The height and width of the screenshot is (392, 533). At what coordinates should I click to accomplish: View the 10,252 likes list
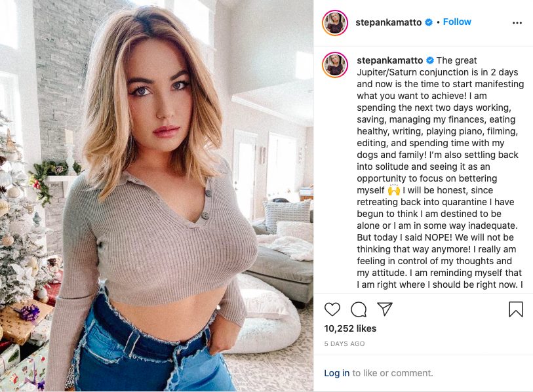click(x=350, y=328)
